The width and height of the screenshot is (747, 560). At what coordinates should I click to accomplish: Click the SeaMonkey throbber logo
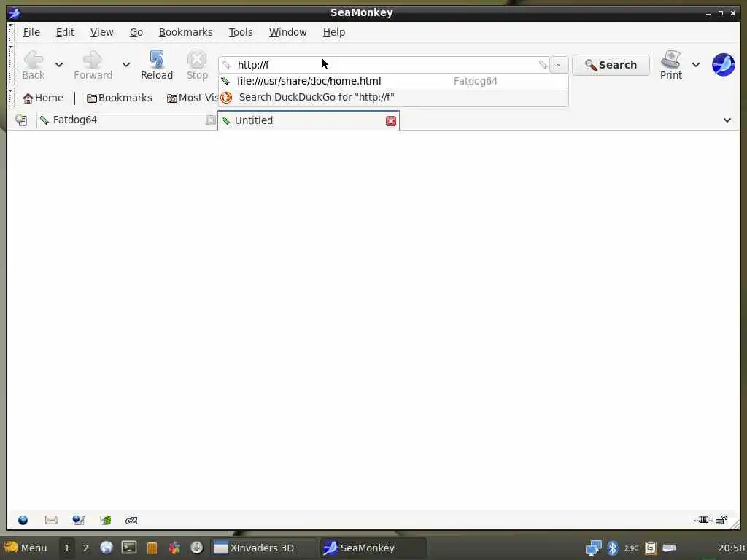(x=723, y=65)
